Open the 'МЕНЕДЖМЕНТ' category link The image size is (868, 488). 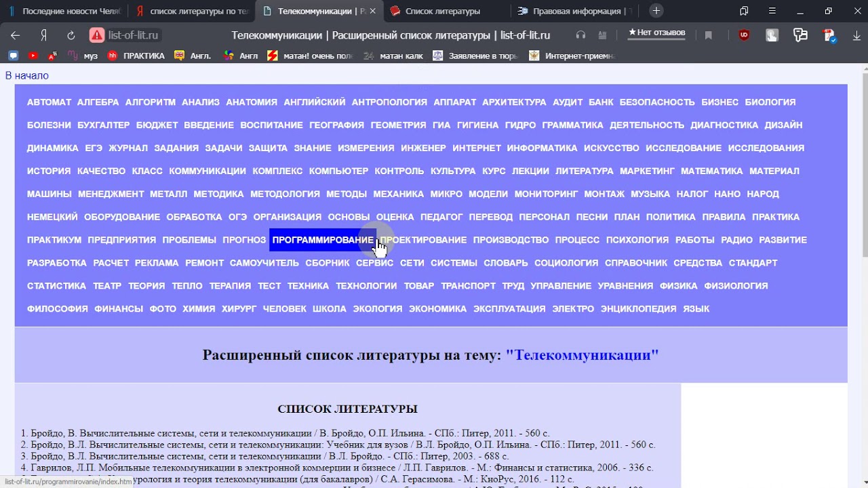[x=111, y=195]
